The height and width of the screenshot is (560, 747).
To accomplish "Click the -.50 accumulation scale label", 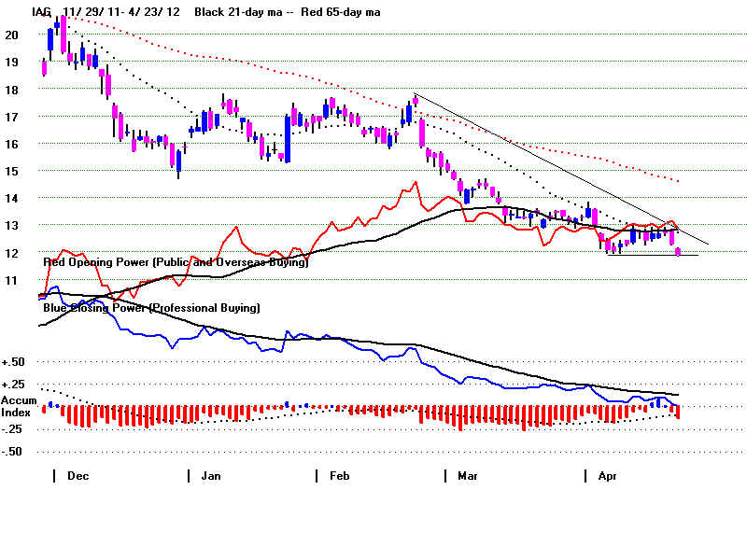I will [x=13, y=451].
